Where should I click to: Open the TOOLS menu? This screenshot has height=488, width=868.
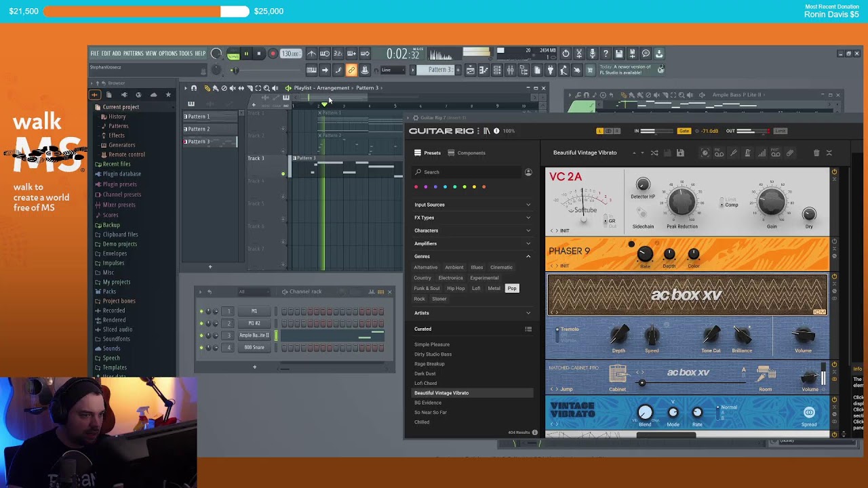pyautogui.click(x=186, y=54)
